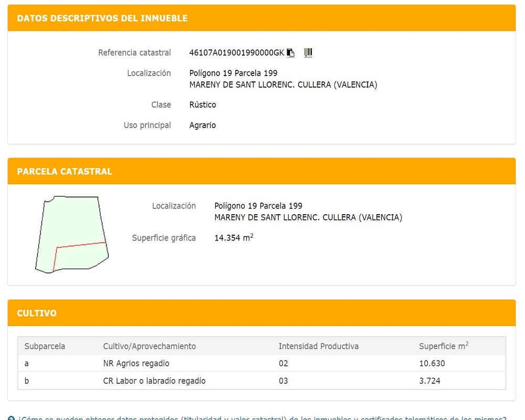Click the Datos Descriptivos del Inmueble header

tap(102, 18)
